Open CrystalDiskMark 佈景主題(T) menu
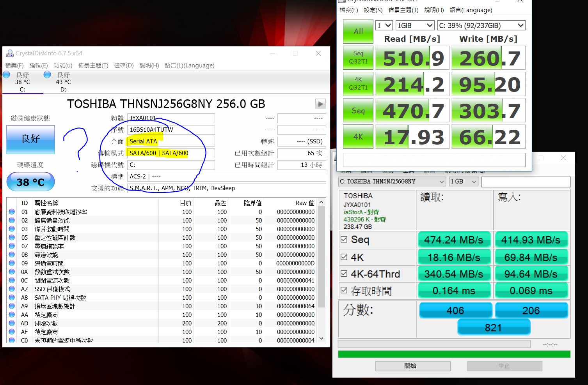Viewport: 588px width, 385px height. point(403,10)
